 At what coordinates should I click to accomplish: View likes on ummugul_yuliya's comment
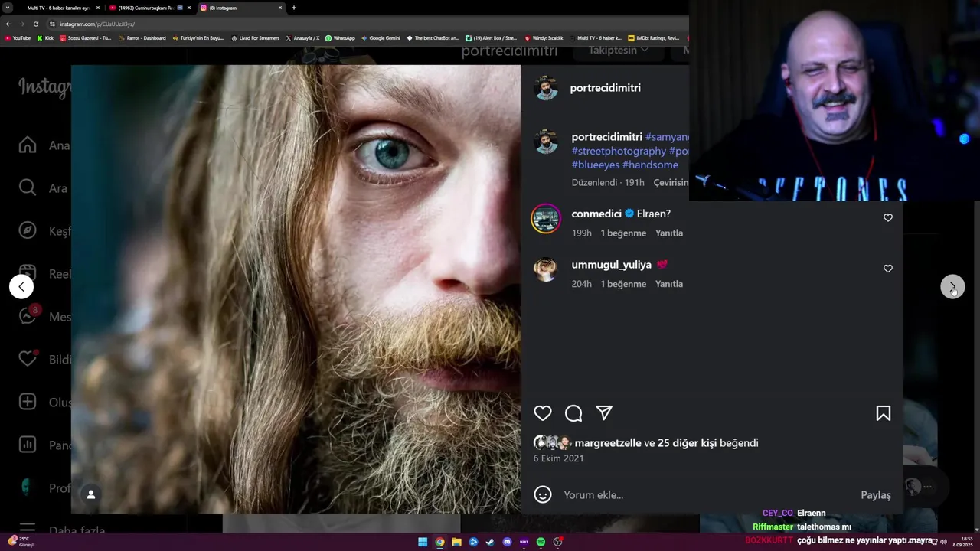tap(623, 284)
